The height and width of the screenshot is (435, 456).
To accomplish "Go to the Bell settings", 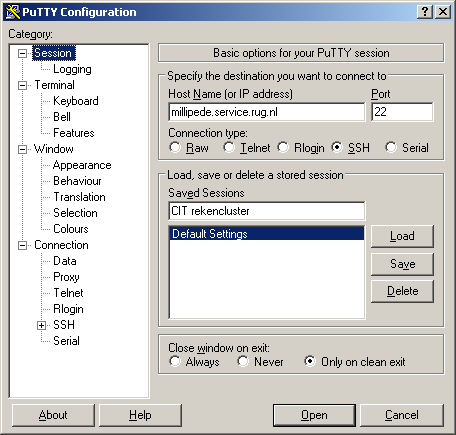I will pos(62,117).
